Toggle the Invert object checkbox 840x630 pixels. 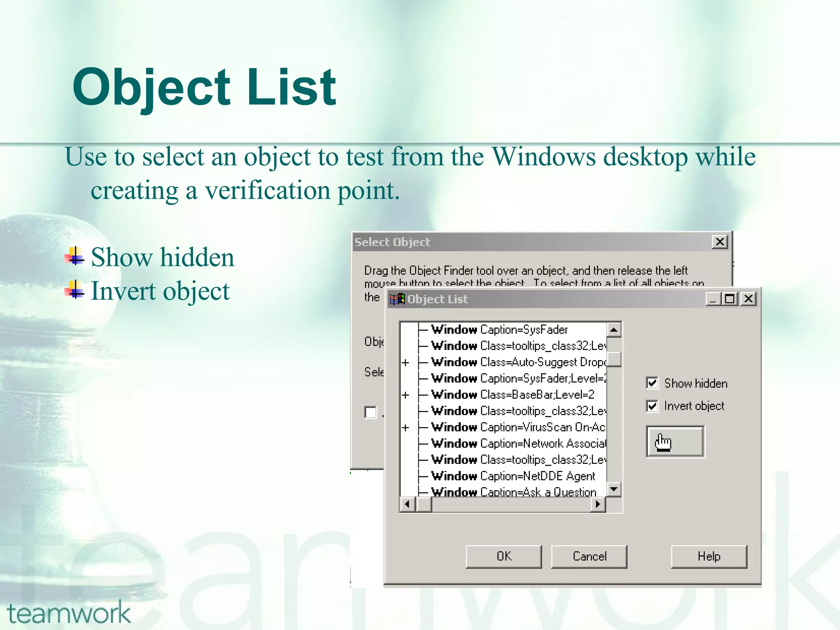[x=652, y=406]
